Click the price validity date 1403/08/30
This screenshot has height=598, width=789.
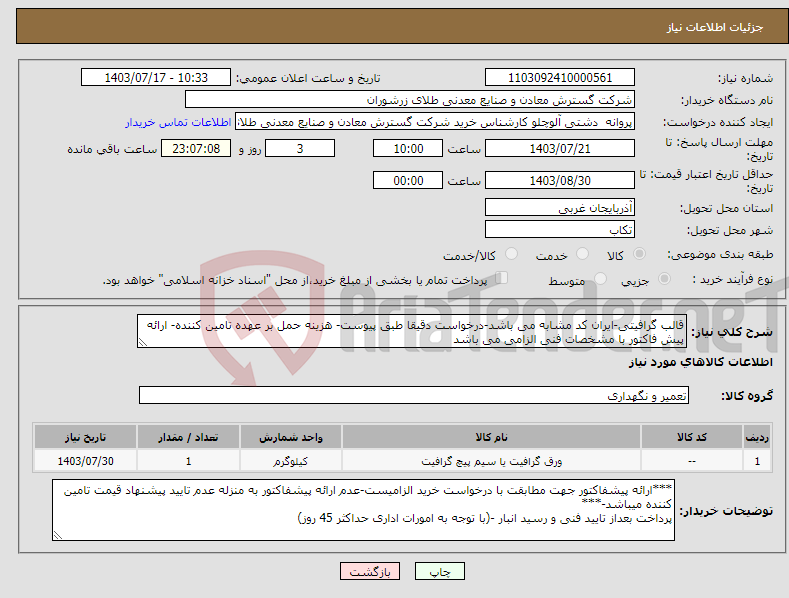coord(560,180)
